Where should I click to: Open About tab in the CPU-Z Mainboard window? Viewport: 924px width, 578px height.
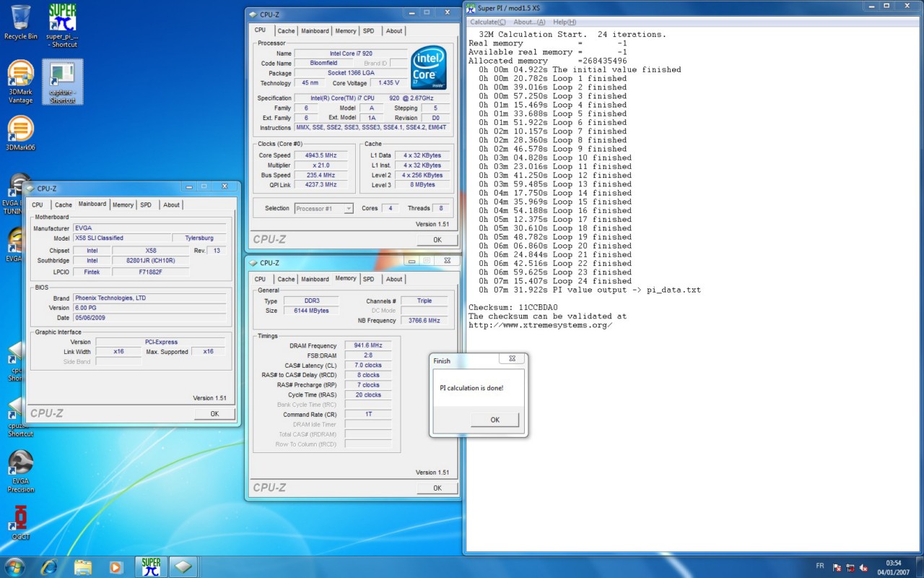(171, 205)
